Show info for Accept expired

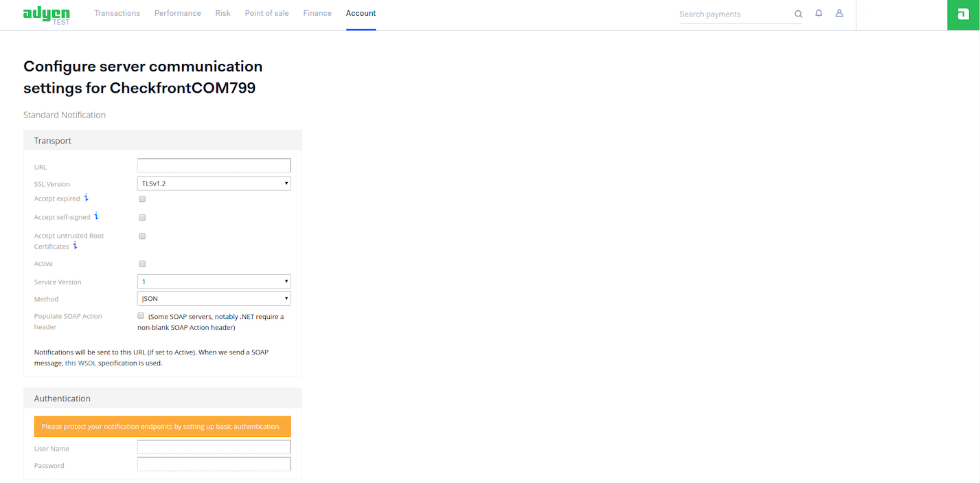pyautogui.click(x=87, y=198)
